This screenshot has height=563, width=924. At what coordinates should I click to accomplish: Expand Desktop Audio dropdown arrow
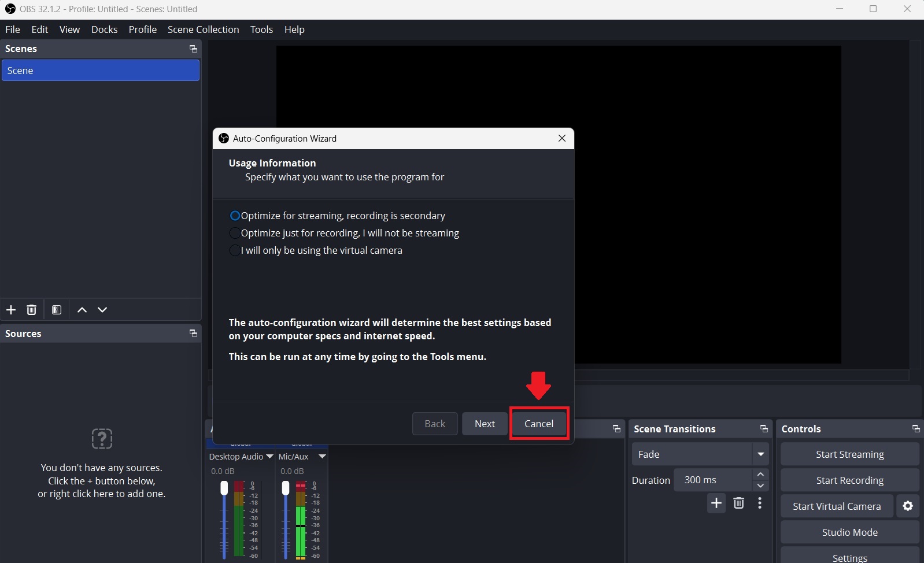[269, 457]
